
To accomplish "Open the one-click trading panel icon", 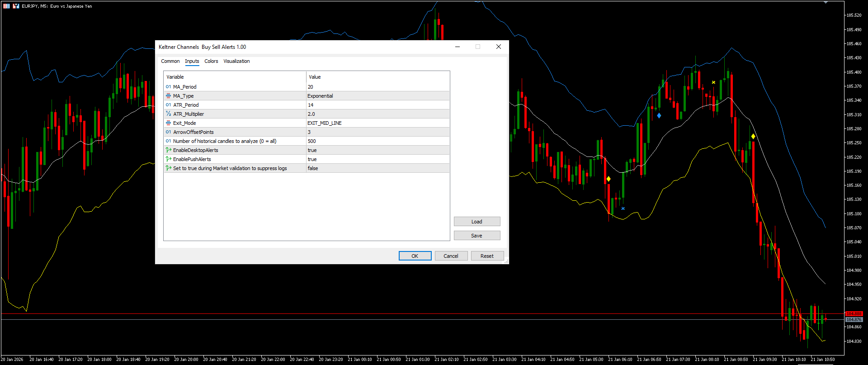I will point(6,6).
